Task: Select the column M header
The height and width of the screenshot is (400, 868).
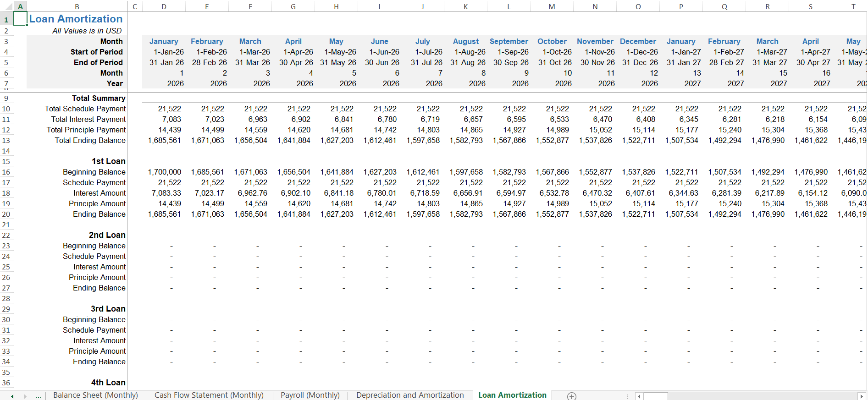Action: [552, 6]
